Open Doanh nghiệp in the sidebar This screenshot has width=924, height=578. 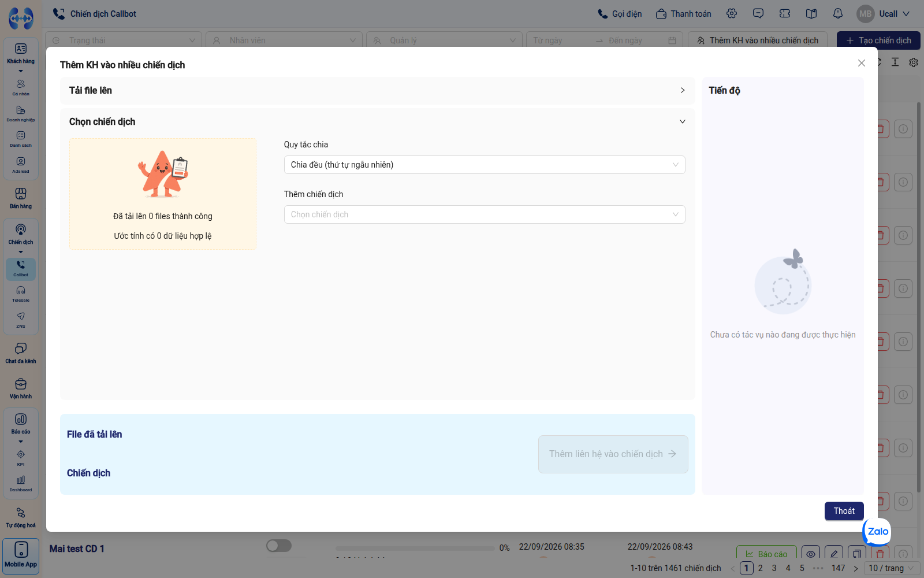tap(21, 113)
